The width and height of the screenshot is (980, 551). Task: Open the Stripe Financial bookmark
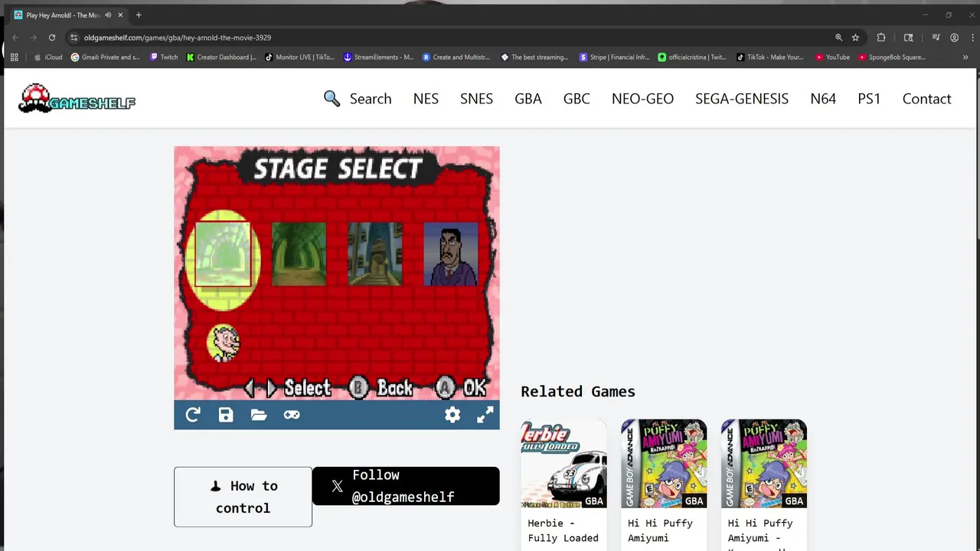tap(614, 57)
